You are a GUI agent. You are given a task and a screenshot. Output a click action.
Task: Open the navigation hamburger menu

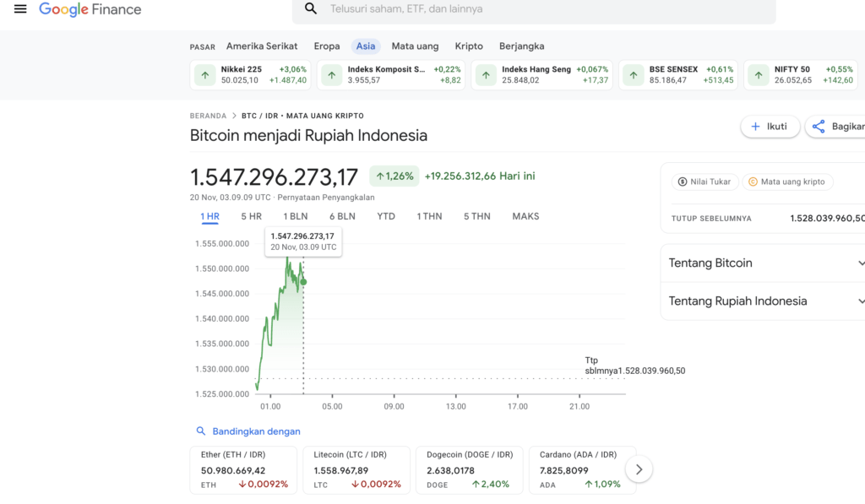pos(20,9)
